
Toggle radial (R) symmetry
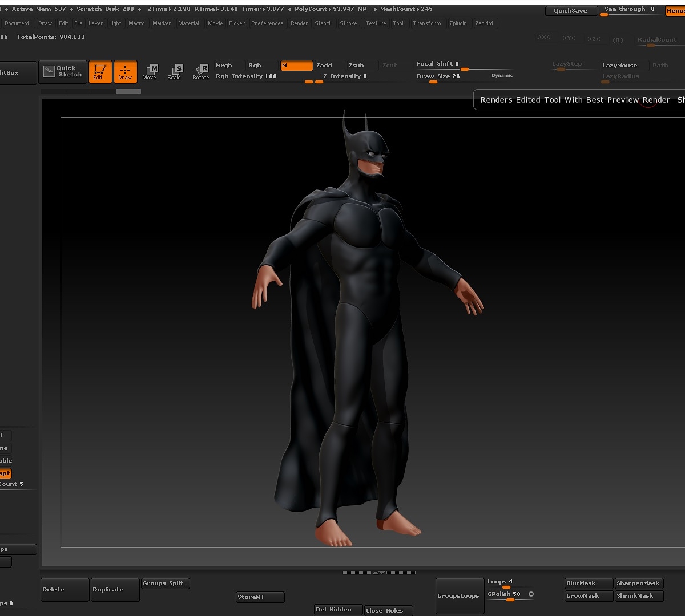[x=618, y=40]
